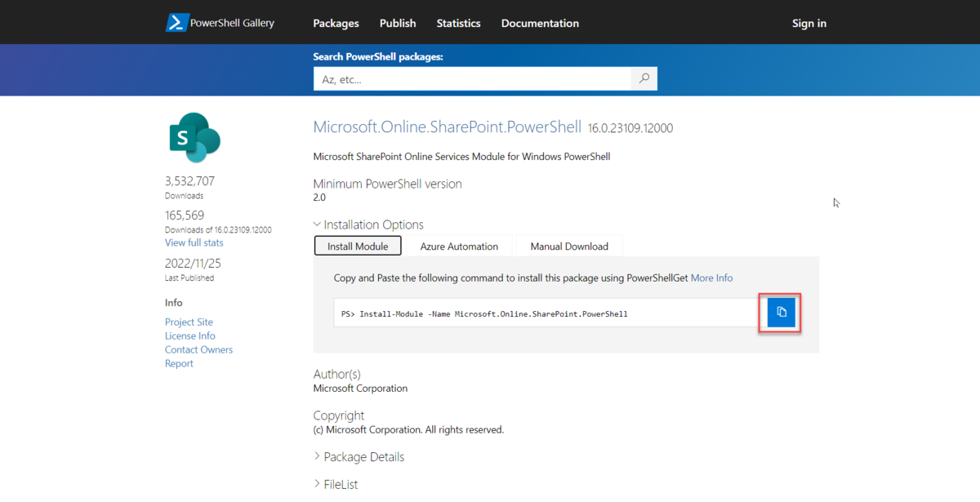Screen dimensions: 980x502
Task: Expand the Package Details section
Action: tap(359, 456)
